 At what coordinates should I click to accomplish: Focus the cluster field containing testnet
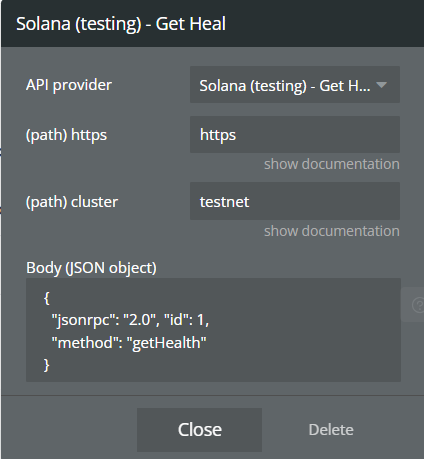click(x=295, y=201)
